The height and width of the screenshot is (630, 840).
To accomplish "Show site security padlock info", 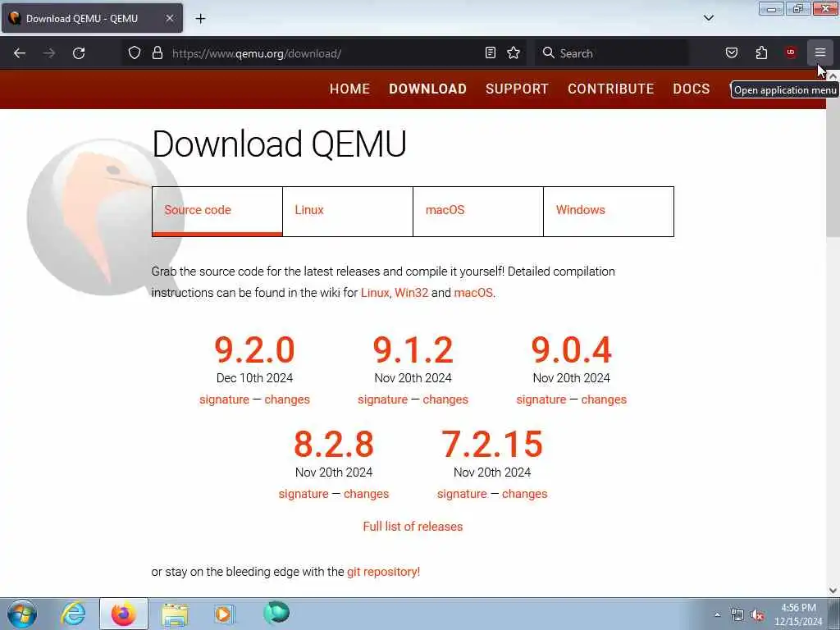I will click(x=157, y=52).
